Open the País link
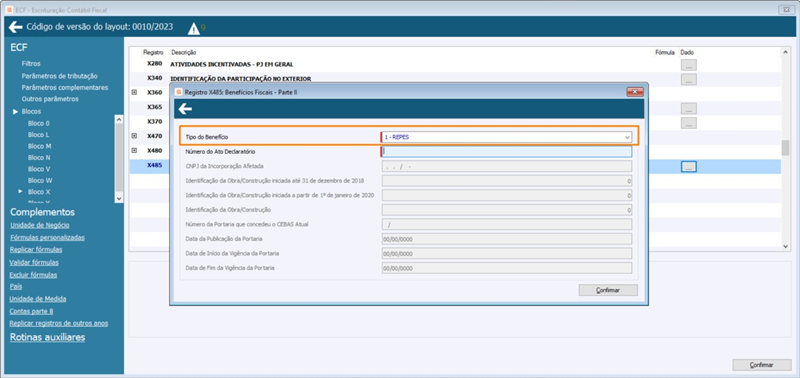 16,286
